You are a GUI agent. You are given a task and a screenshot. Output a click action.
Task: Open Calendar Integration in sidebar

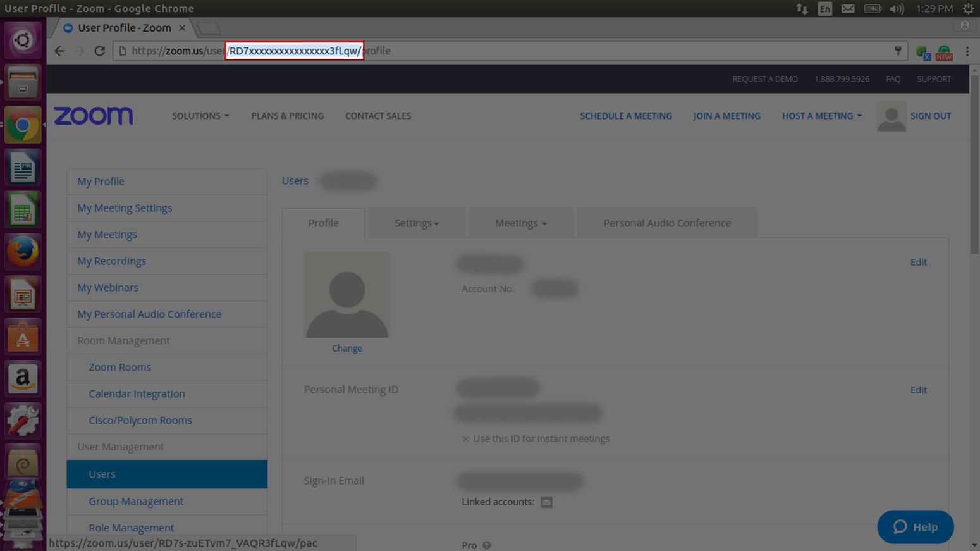(167, 394)
